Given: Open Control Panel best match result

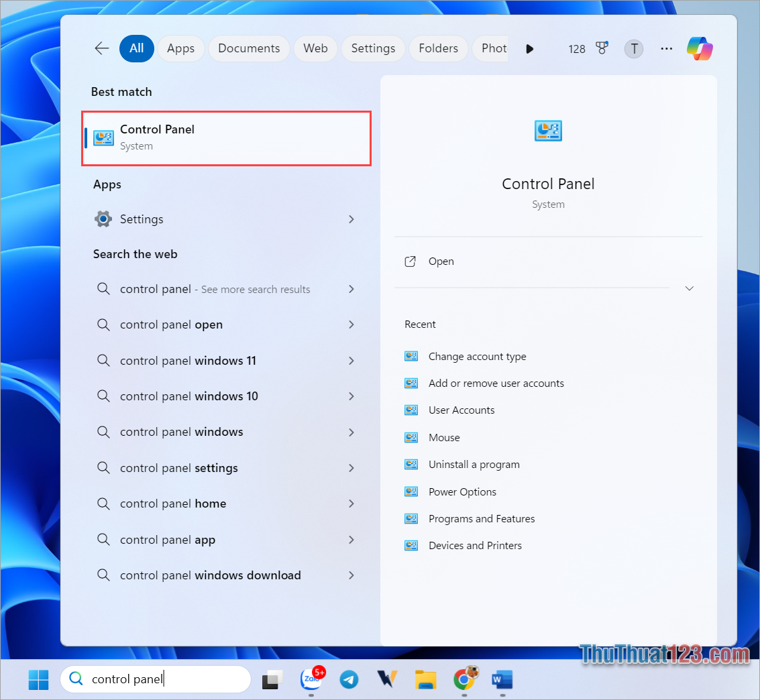Looking at the screenshot, I should pyautogui.click(x=226, y=138).
